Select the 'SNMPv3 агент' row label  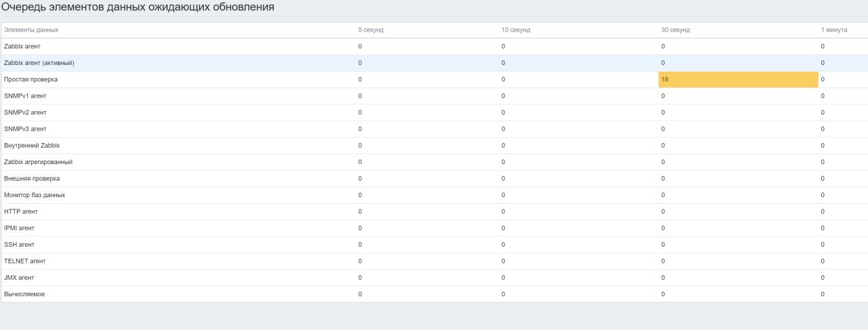coord(25,129)
